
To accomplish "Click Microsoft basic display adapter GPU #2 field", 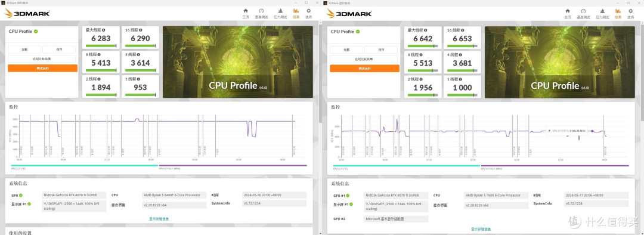I will click(x=397, y=219).
